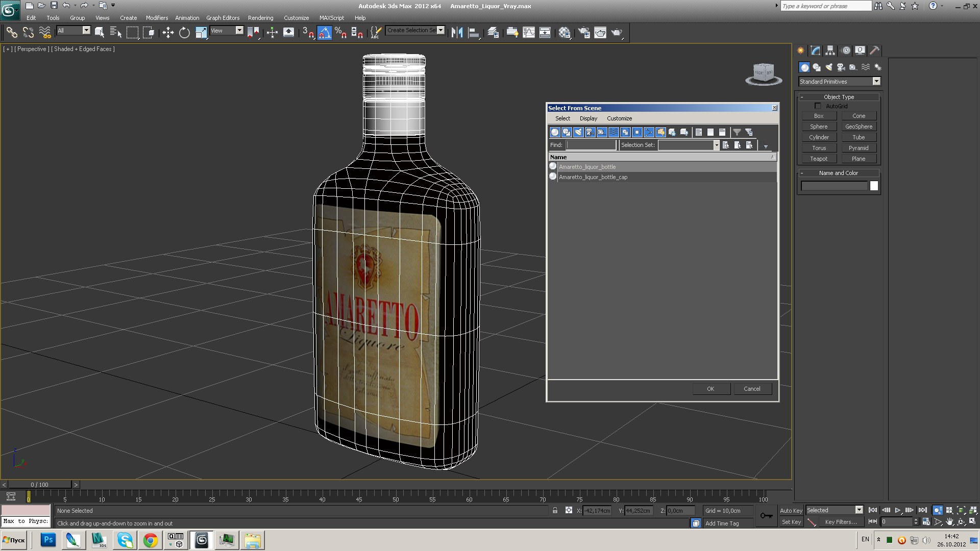Enable the AutoGrid checkbox
Image resolution: width=980 pixels, height=551 pixels.
818,106
